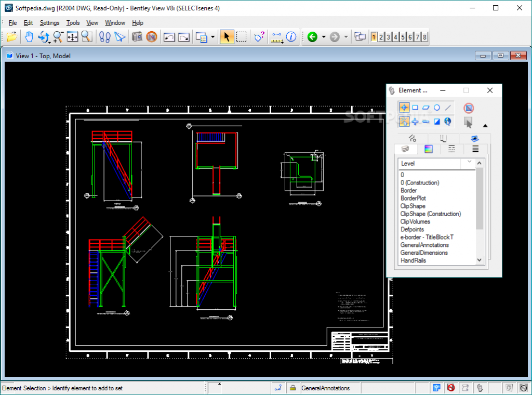Open the Settings menu
Image resolution: width=532 pixels, height=395 pixels.
(x=49, y=23)
